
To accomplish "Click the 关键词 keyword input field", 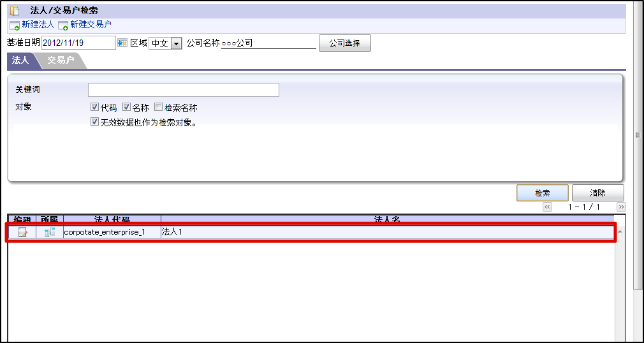I will point(184,89).
